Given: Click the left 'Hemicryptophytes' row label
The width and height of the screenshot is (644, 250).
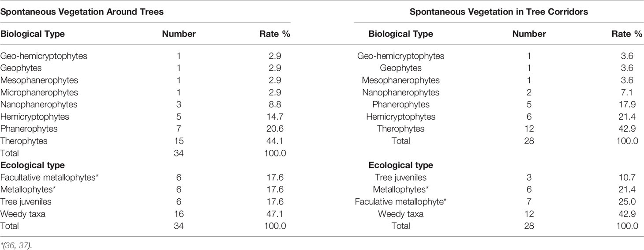Looking at the screenshot, I should pos(35,117).
